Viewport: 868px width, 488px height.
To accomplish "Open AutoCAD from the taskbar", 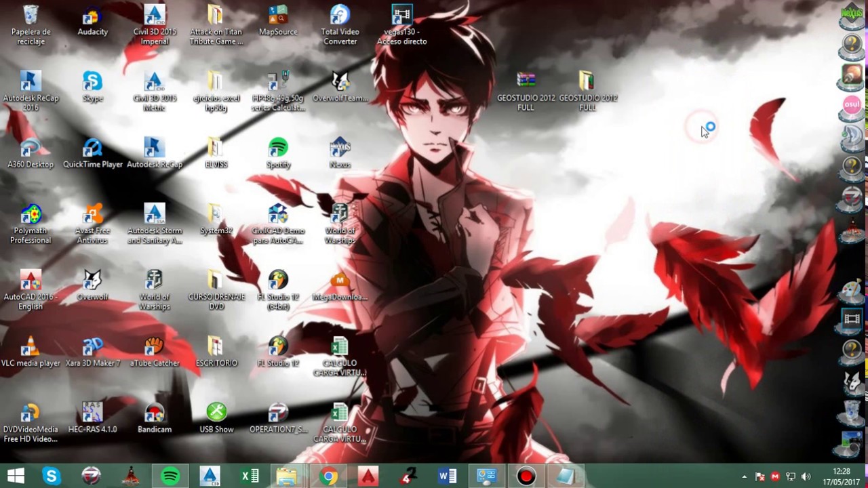I will point(368,476).
